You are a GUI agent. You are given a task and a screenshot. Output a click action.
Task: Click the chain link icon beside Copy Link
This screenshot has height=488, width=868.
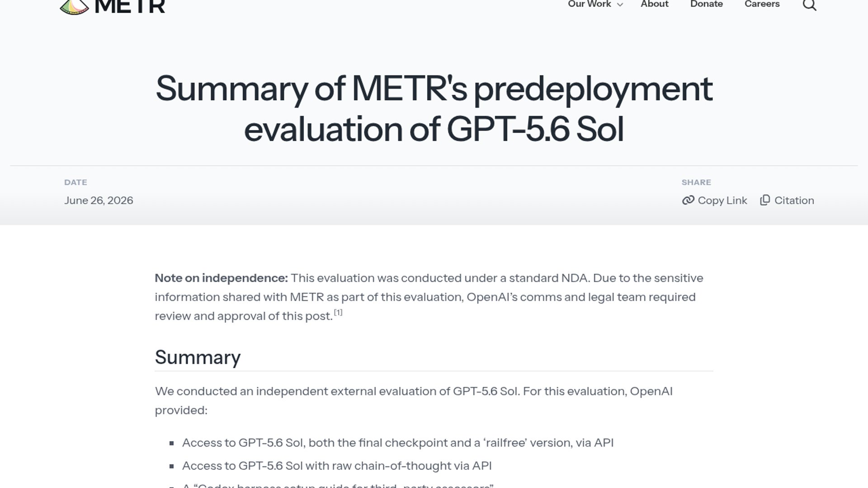[x=688, y=200]
